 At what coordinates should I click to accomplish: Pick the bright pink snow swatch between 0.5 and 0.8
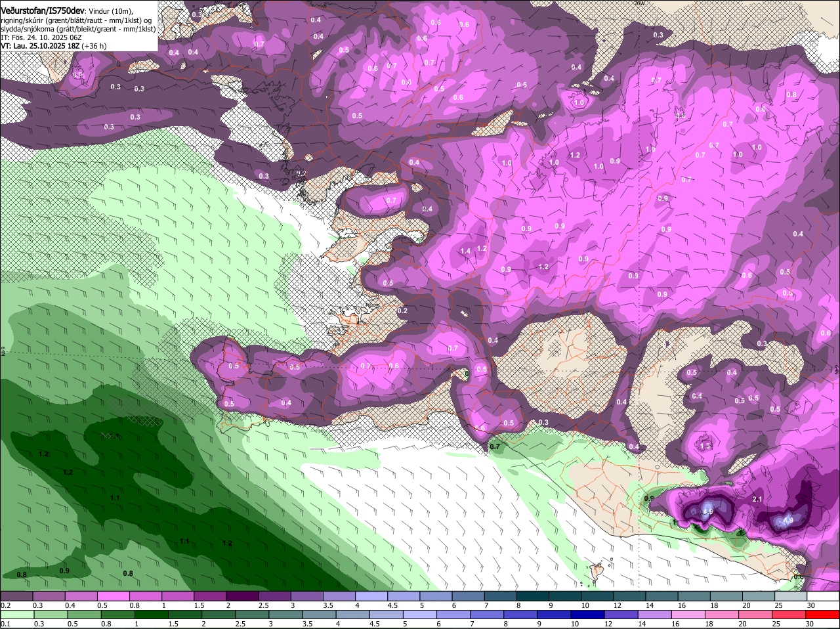[x=113, y=596]
